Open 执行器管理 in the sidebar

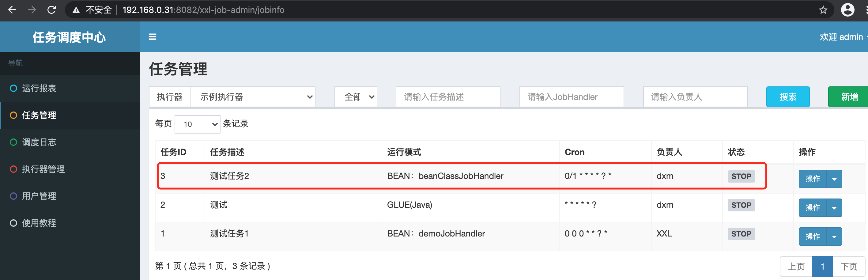coord(70,169)
